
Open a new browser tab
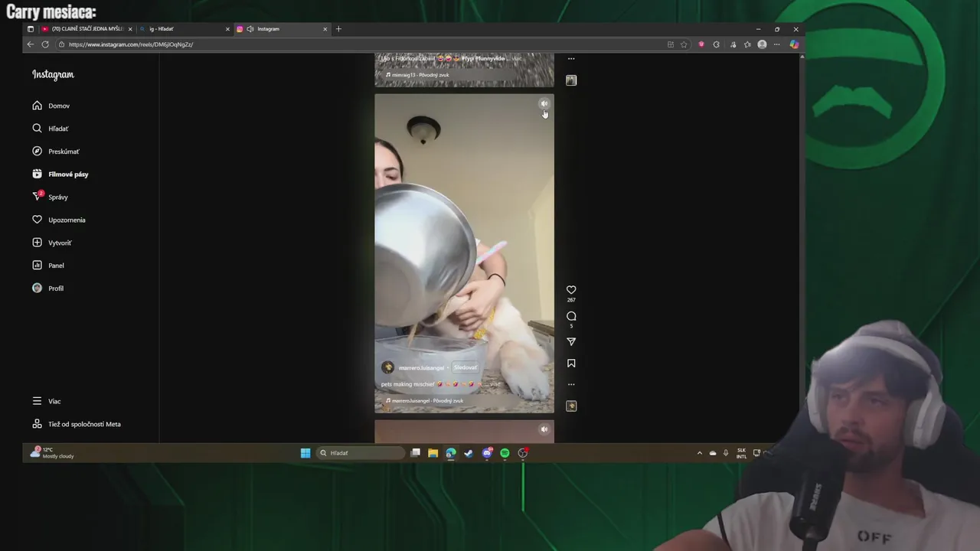click(x=338, y=29)
